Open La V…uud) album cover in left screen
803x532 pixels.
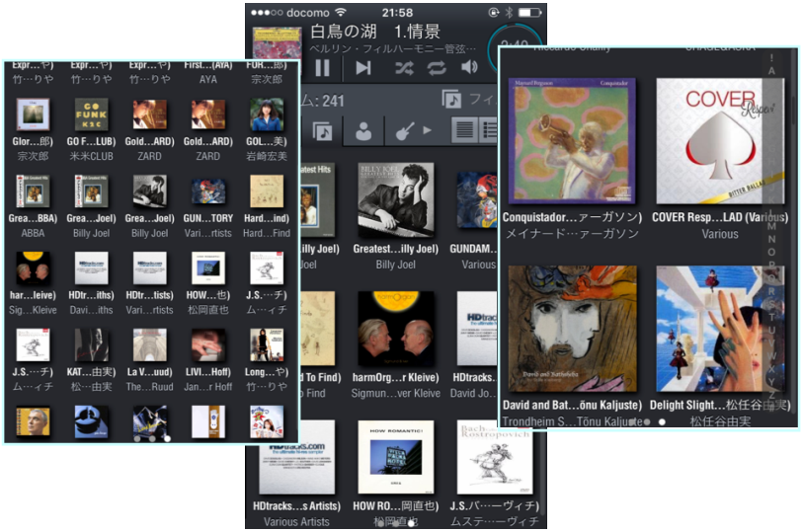(149, 344)
